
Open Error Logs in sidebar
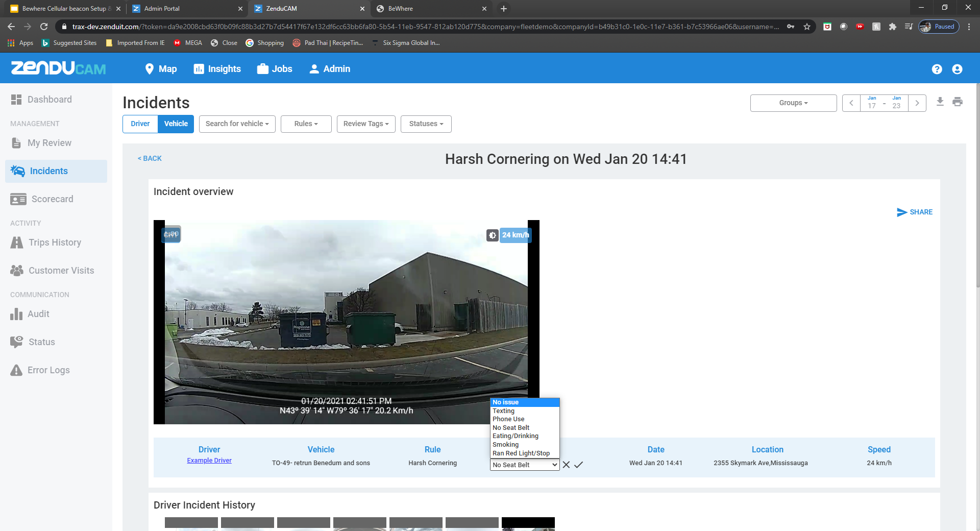[56, 370]
